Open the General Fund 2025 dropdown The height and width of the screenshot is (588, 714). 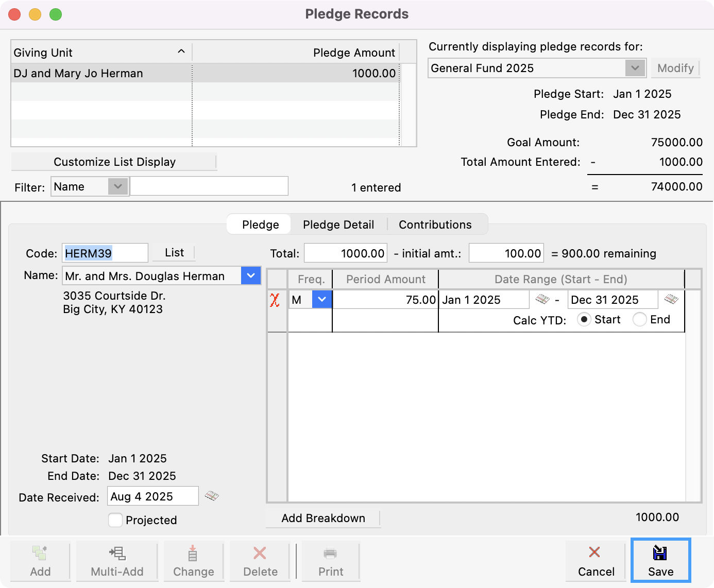(636, 67)
